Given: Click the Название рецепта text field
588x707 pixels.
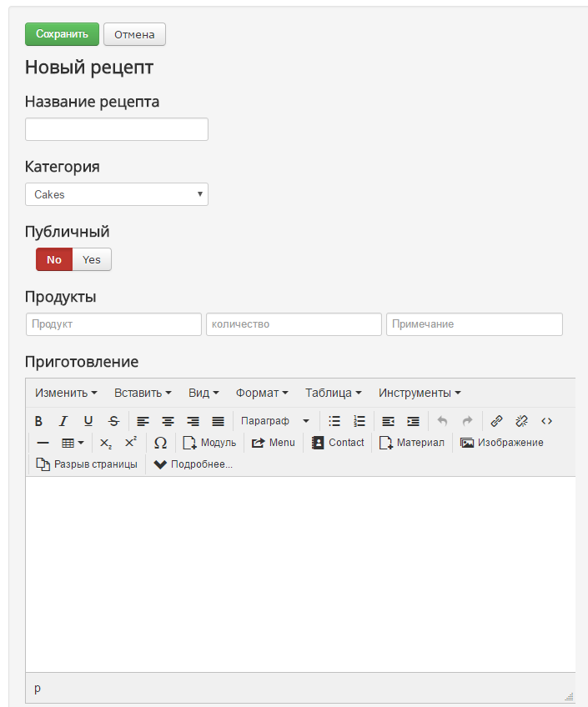Looking at the screenshot, I should pyautogui.click(x=117, y=129).
